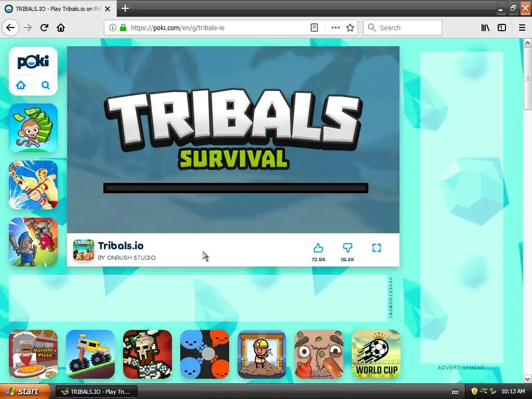Open the winged archer game thumbnail
The image size is (532, 399).
[x=33, y=185]
